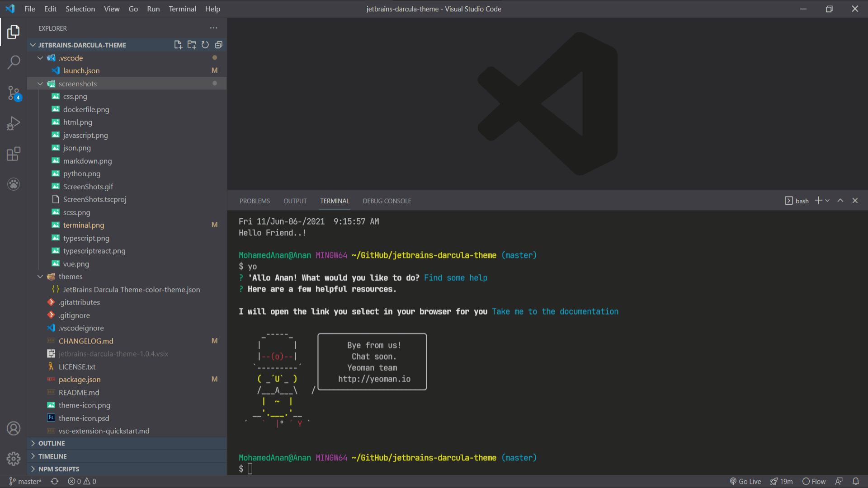868x488 pixels.
Task: Open the new terminal launch profile dropdown
Action: 827,201
